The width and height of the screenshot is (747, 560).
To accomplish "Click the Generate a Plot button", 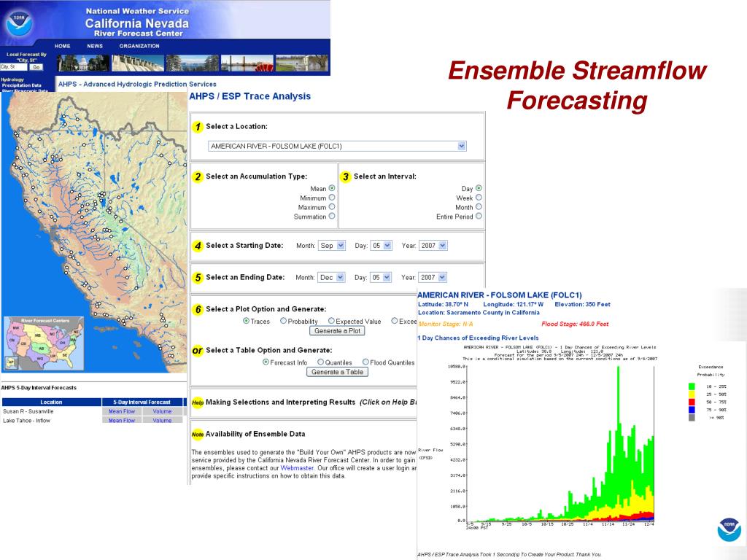I will point(337,331).
